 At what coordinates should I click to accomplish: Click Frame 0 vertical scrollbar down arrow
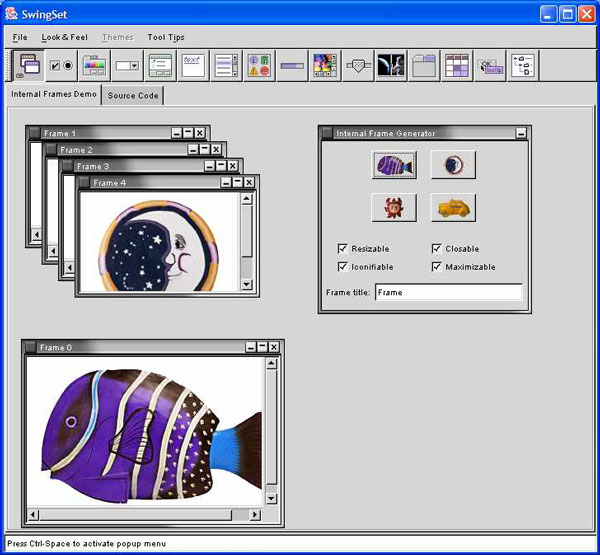[271, 498]
